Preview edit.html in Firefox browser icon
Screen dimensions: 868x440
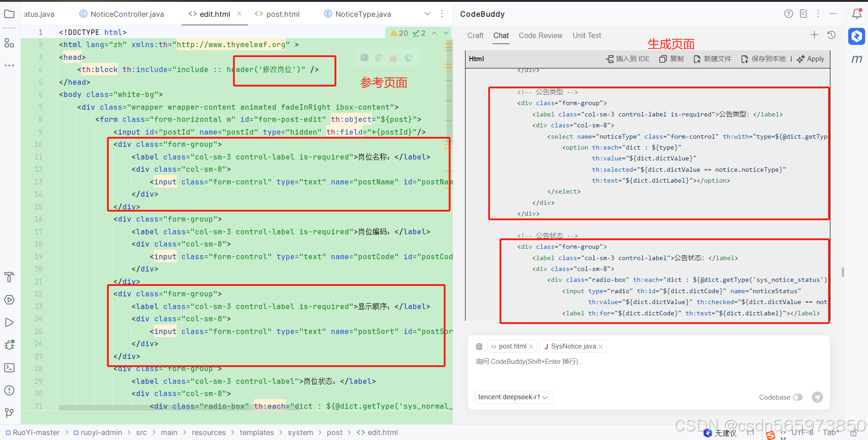(393, 58)
